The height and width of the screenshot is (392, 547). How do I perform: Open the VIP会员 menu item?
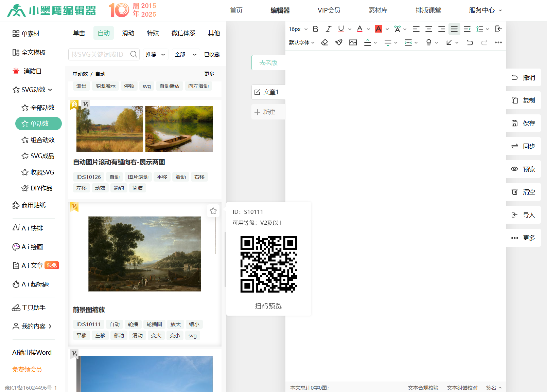[x=329, y=11]
